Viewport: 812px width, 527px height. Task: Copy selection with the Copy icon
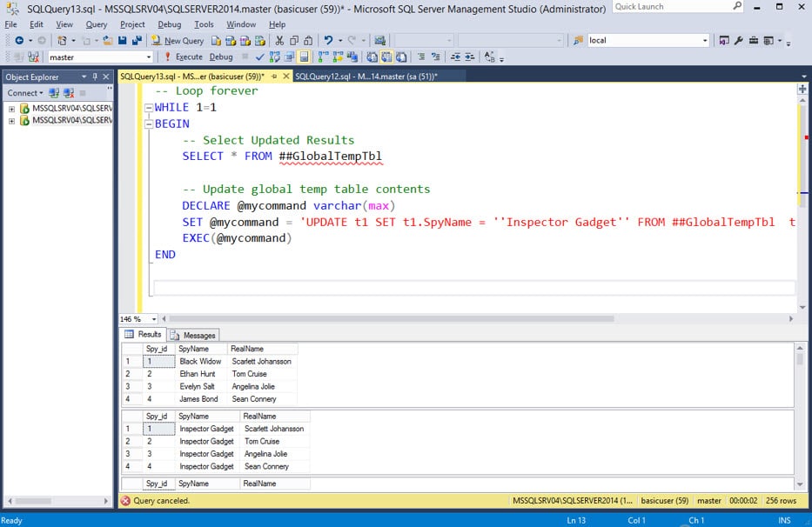click(x=294, y=40)
